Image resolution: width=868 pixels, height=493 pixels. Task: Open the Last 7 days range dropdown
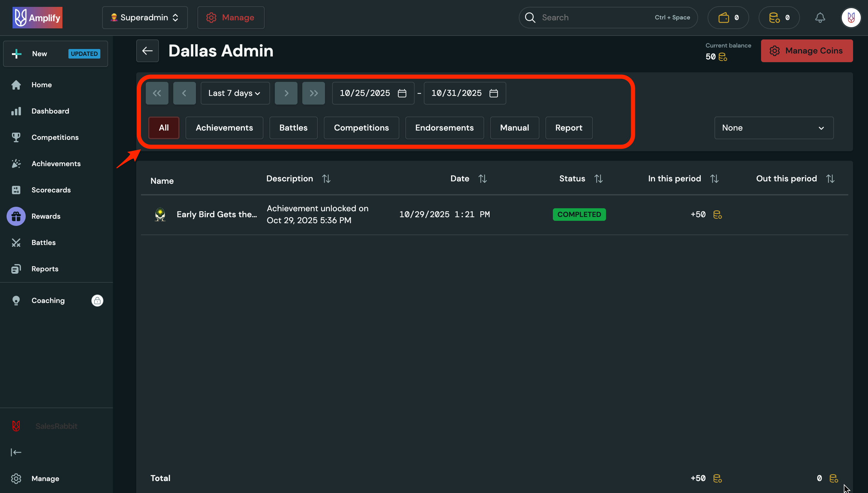[x=235, y=93]
